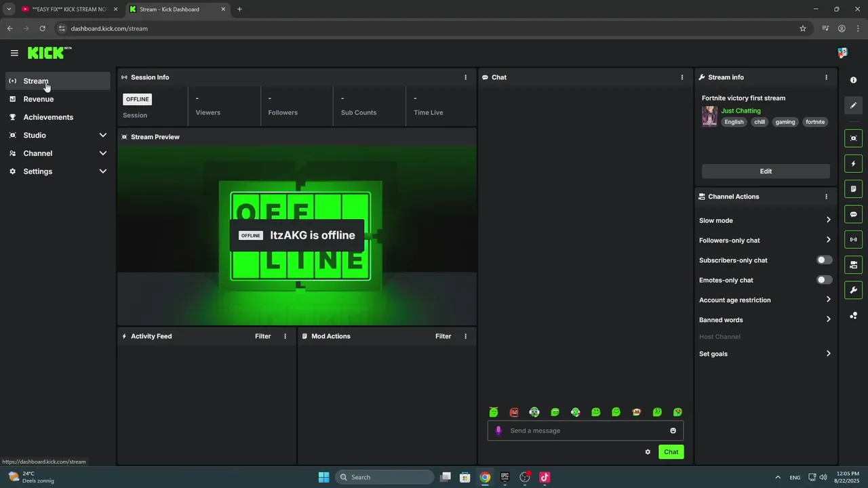Toggle the Activity Feed lightning icon in right sidebar
The height and width of the screenshot is (488, 868).
[853, 164]
